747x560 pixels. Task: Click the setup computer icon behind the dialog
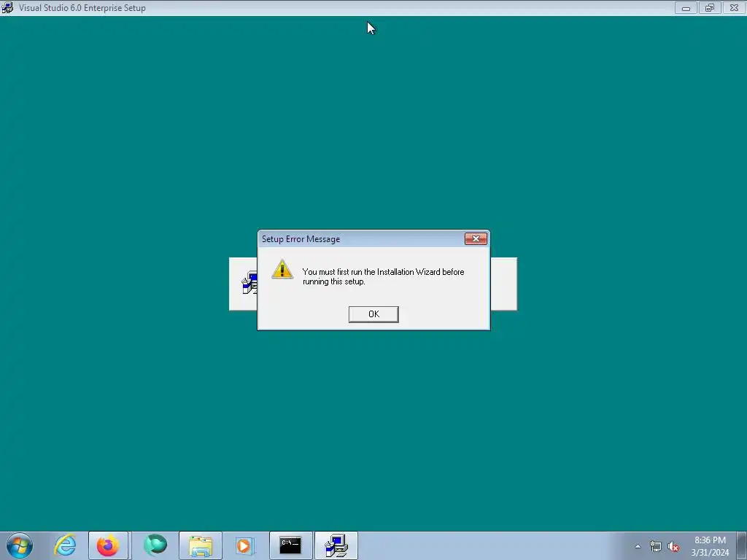pyautogui.click(x=249, y=284)
